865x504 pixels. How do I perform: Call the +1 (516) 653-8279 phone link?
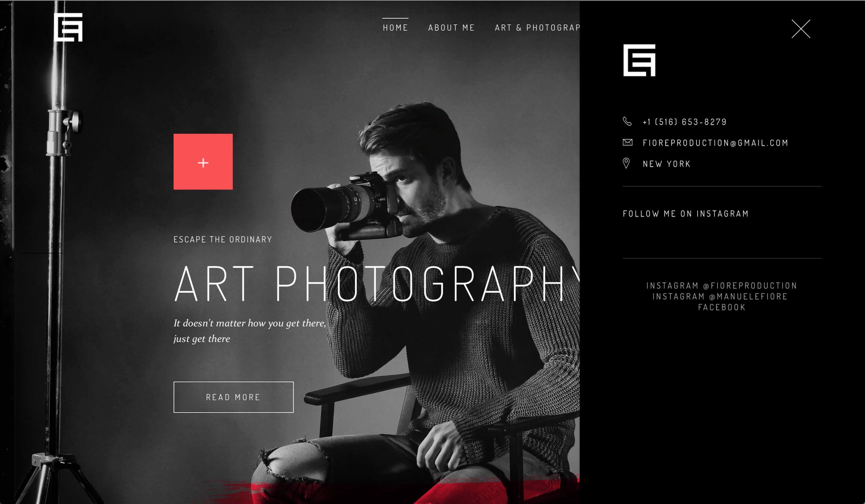[x=685, y=122]
